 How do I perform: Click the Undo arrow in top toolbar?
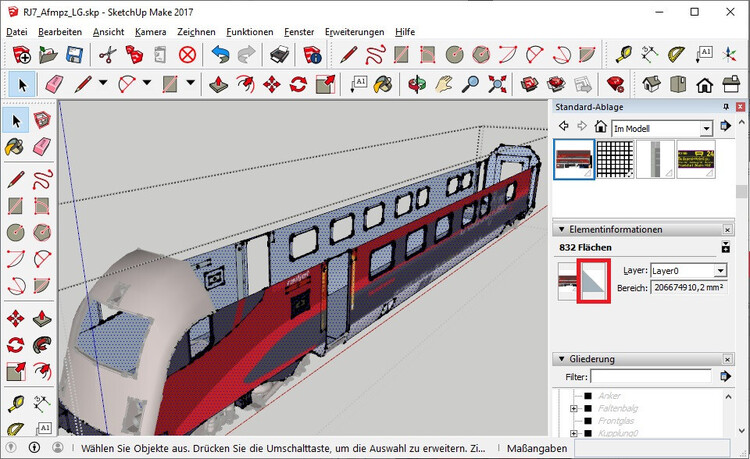point(220,54)
